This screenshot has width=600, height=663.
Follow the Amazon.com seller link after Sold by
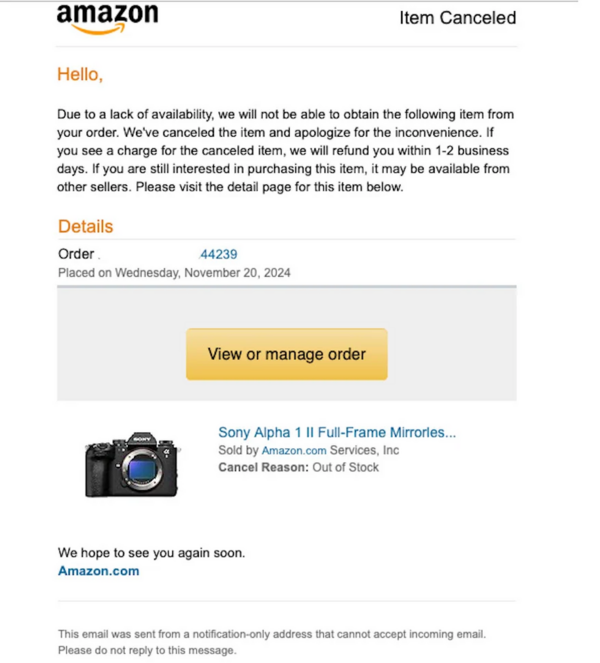click(294, 450)
